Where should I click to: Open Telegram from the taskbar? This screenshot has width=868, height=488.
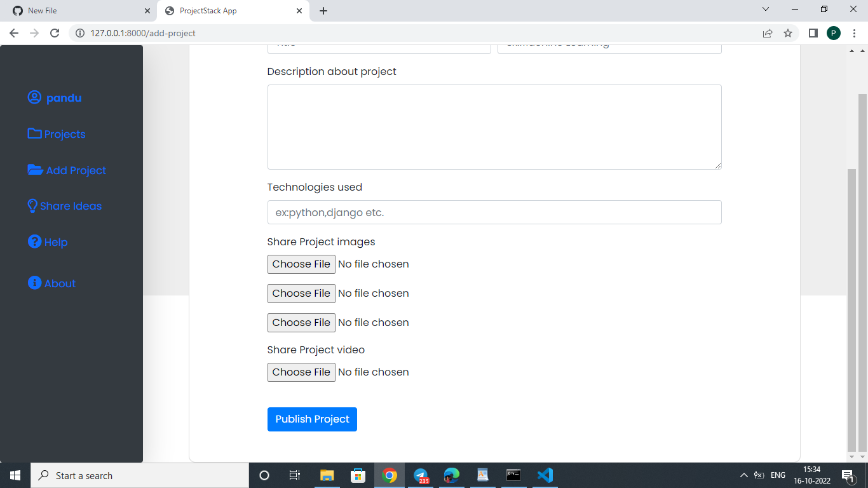point(420,475)
